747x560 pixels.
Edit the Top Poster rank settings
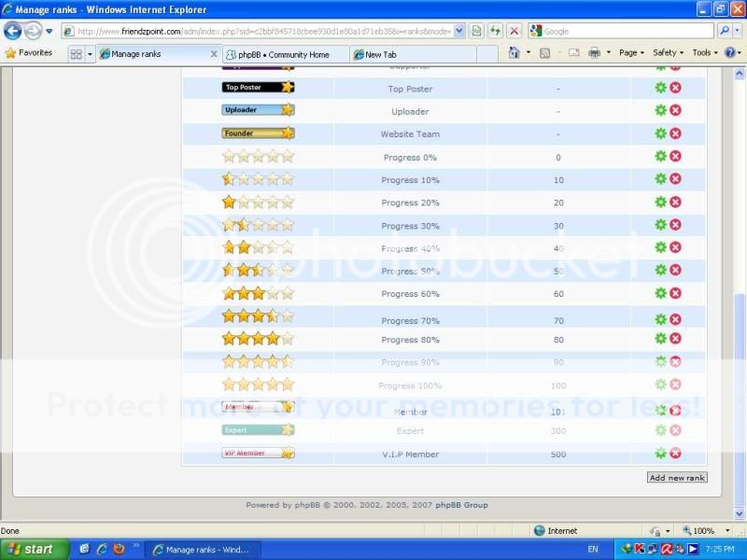click(661, 89)
